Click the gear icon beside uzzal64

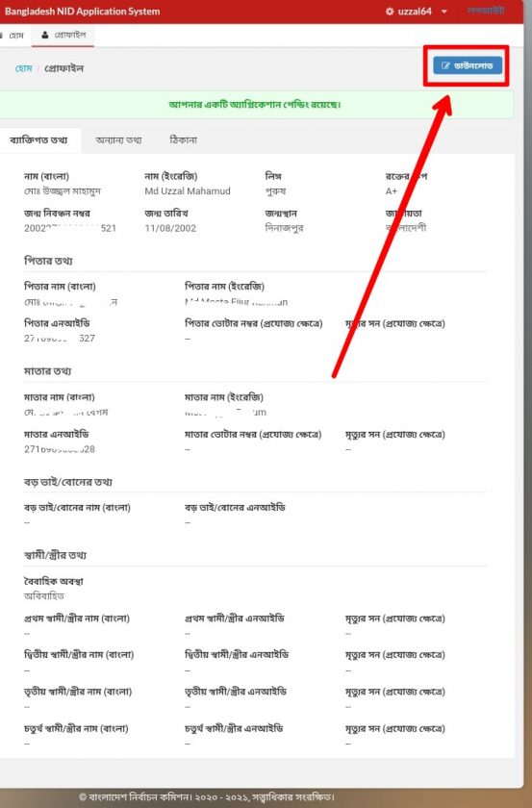[x=390, y=12]
